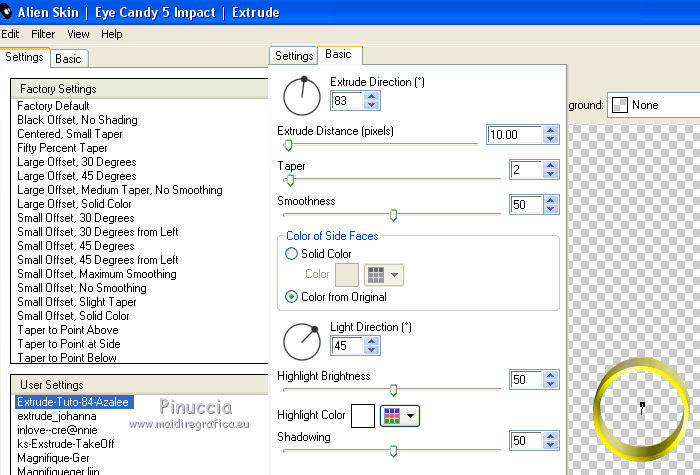Image resolution: width=700 pixels, height=475 pixels.
Task: Decrease Extrude Direction with down arrow
Action: click(371, 105)
